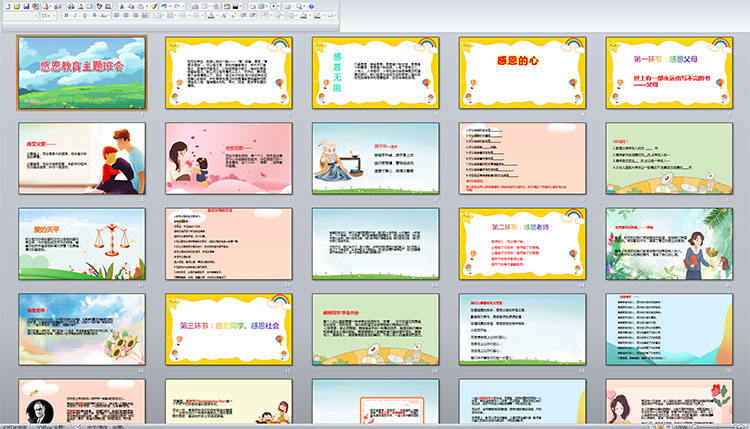Select the 游子吟 poem slide

pos(375,158)
